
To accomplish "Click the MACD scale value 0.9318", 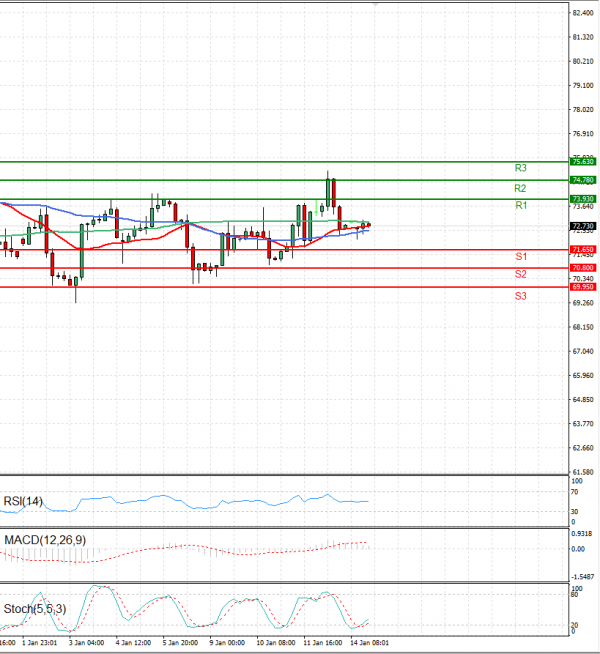I will pyautogui.click(x=581, y=533).
